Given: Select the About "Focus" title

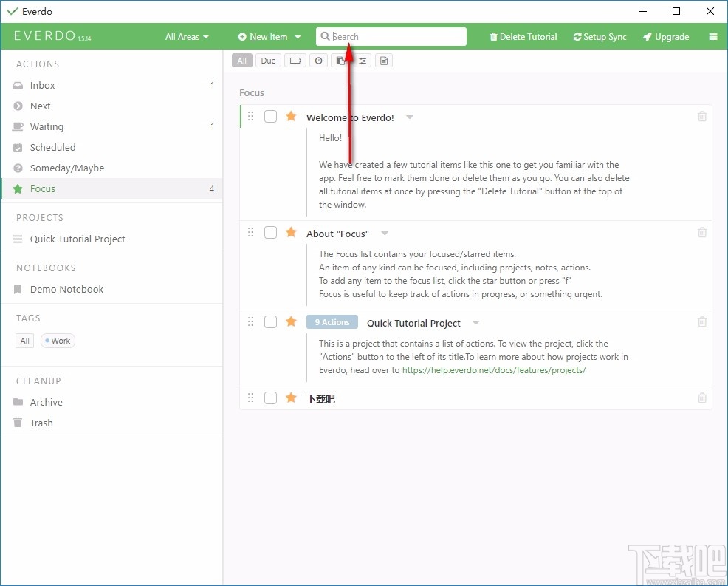Looking at the screenshot, I should click(x=337, y=234).
